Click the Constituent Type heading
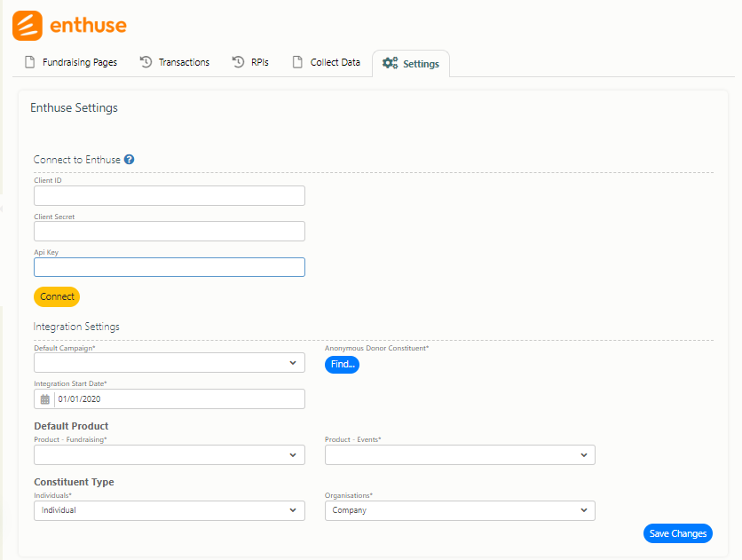The image size is (742, 560). click(74, 482)
